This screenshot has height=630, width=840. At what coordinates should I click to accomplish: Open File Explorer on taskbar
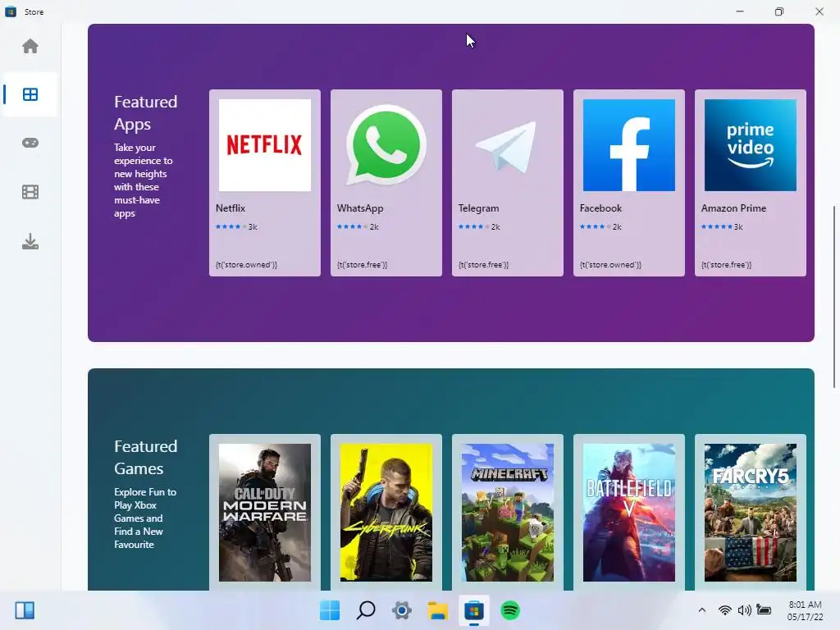[x=438, y=610]
